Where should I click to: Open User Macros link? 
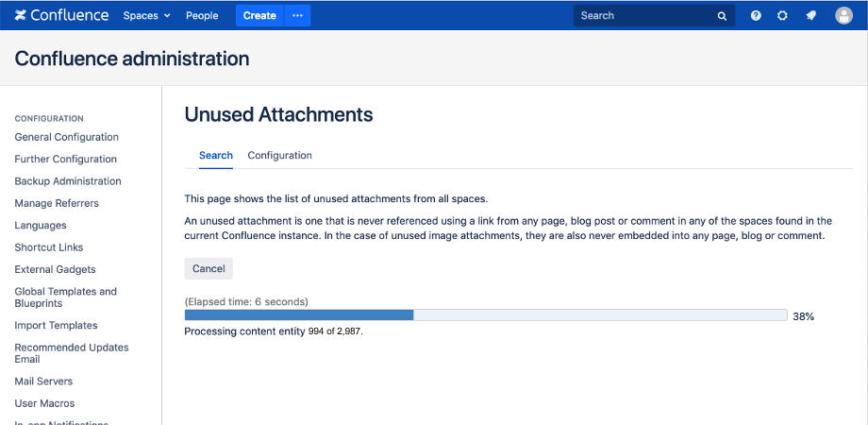tap(44, 403)
